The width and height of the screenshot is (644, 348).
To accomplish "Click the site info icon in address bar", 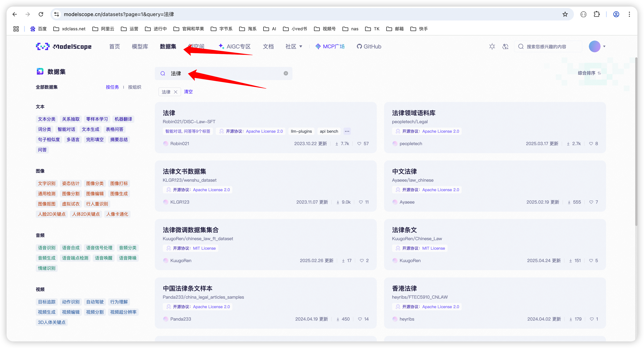I will [57, 14].
